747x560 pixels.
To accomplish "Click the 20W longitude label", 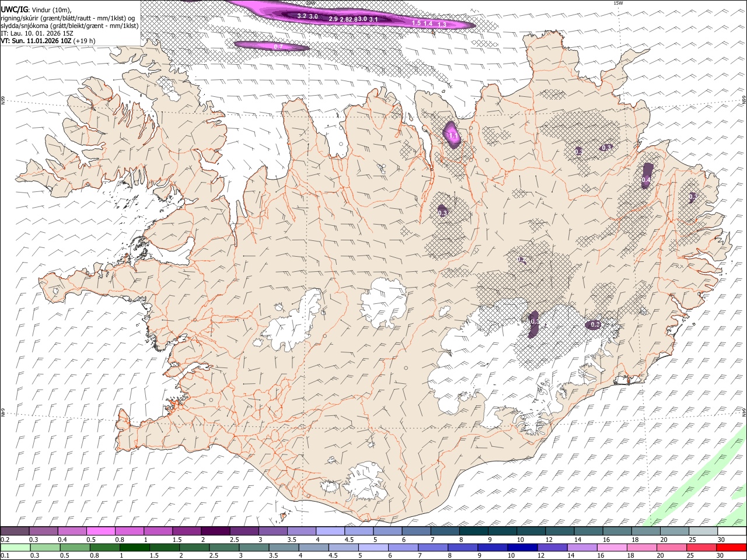I will [x=310, y=3].
